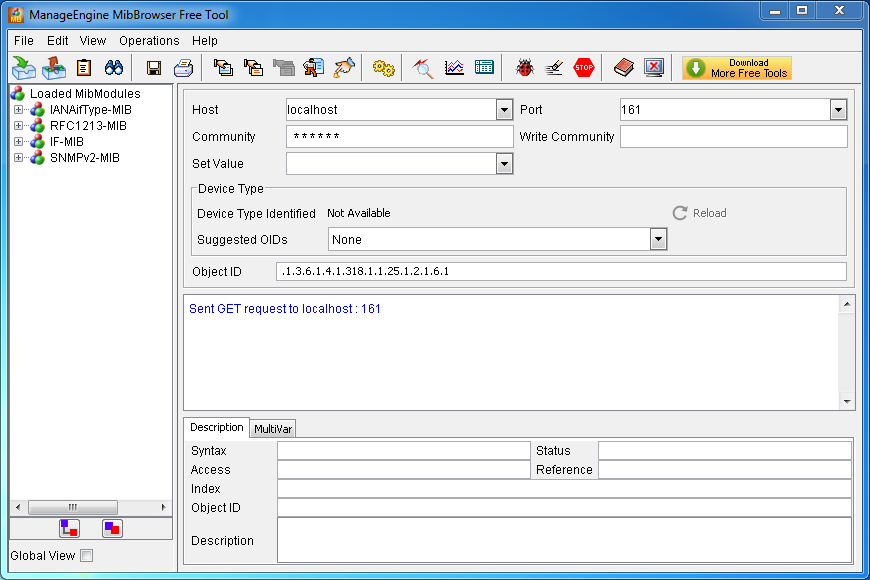
Task: Open the Operations menu
Action: click(149, 41)
